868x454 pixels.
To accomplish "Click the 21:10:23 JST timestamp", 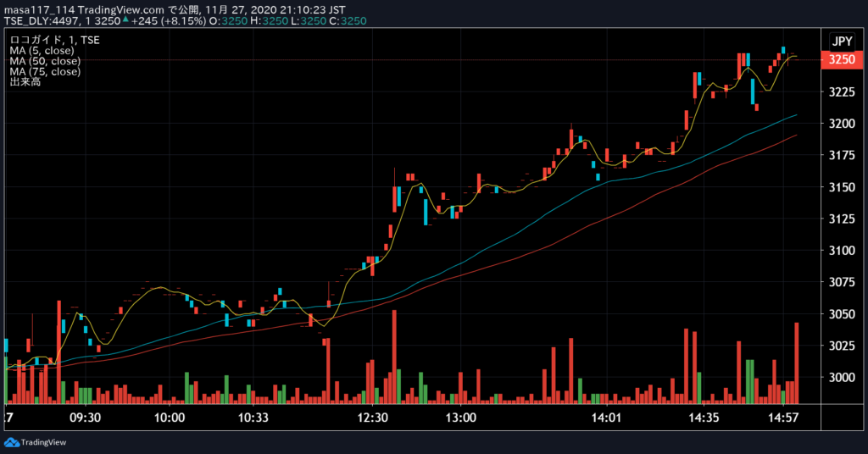I will click(314, 10).
